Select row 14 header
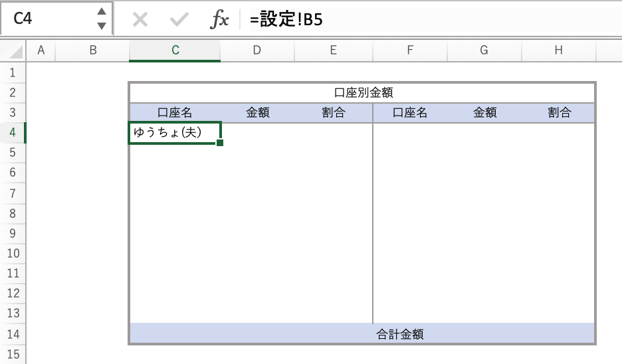622x364 pixels. tap(13, 334)
